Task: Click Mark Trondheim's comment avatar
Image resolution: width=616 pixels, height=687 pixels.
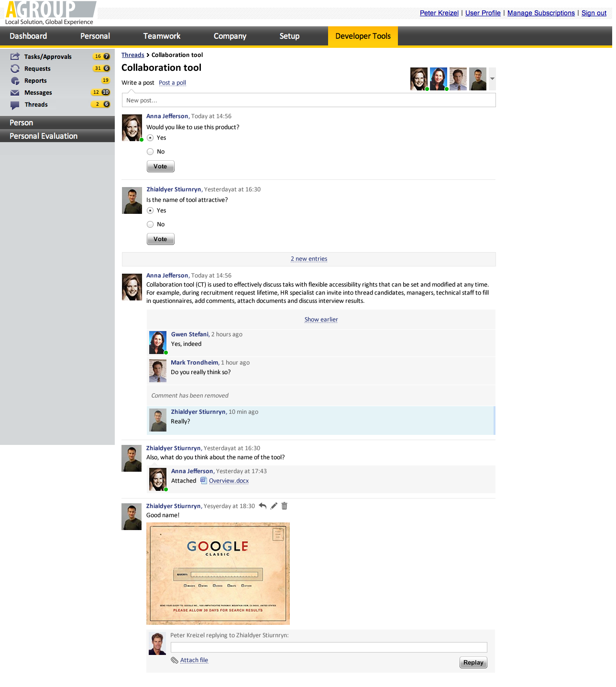Action: click(158, 371)
